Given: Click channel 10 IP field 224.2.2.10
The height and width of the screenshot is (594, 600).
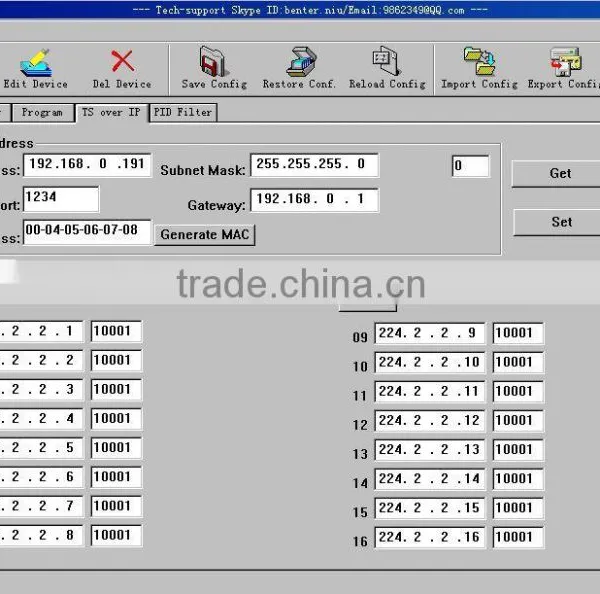Looking at the screenshot, I should click(x=429, y=363).
